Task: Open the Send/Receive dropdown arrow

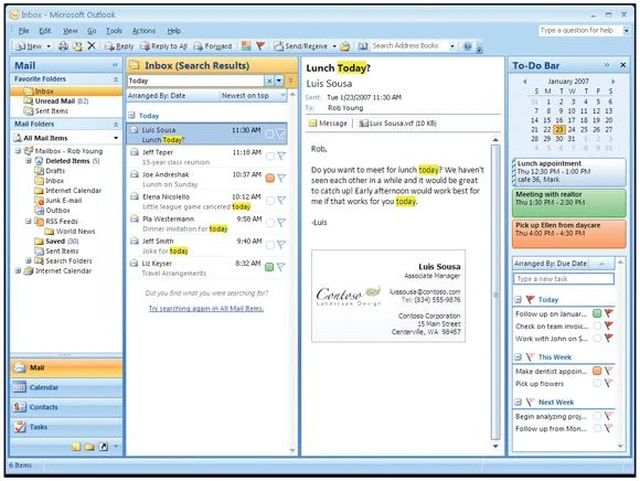Action: [x=334, y=46]
